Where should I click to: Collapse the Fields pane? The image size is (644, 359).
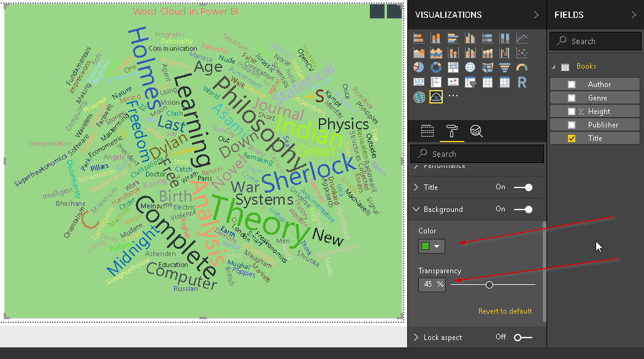634,15
